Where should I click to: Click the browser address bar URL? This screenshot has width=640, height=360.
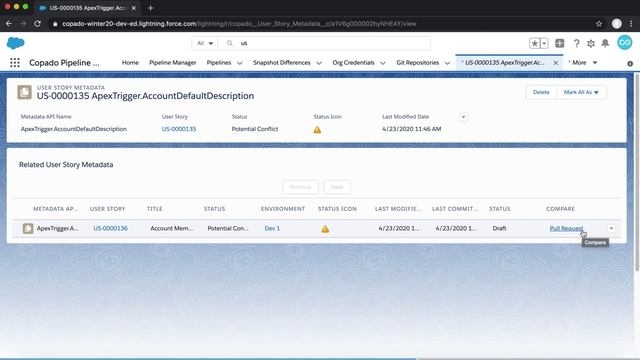[x=239, y=24]
